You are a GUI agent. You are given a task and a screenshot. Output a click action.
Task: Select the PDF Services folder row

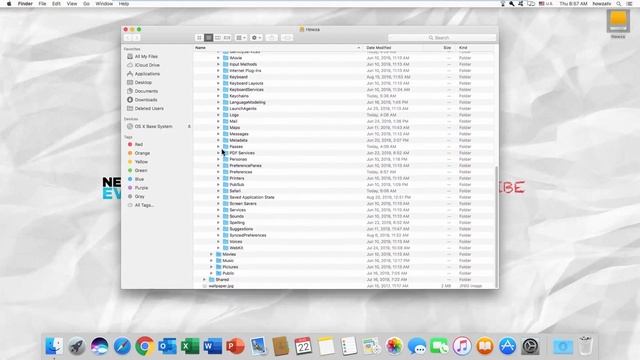[344, 153]
